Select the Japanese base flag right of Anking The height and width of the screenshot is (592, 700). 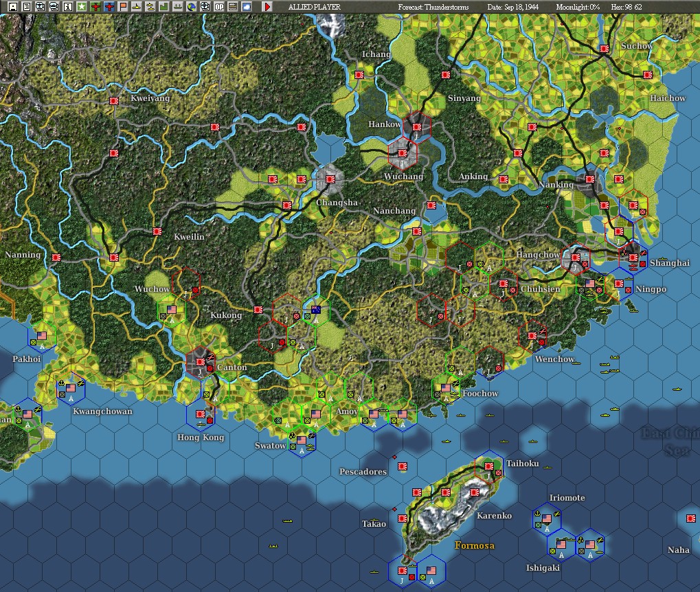point(504,179)
